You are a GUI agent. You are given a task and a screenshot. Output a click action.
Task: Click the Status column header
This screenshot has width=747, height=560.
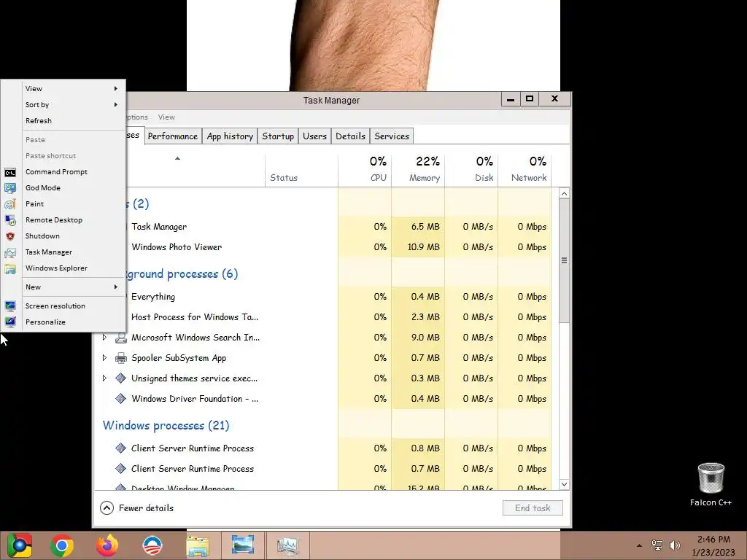click(x=301, y=169)
